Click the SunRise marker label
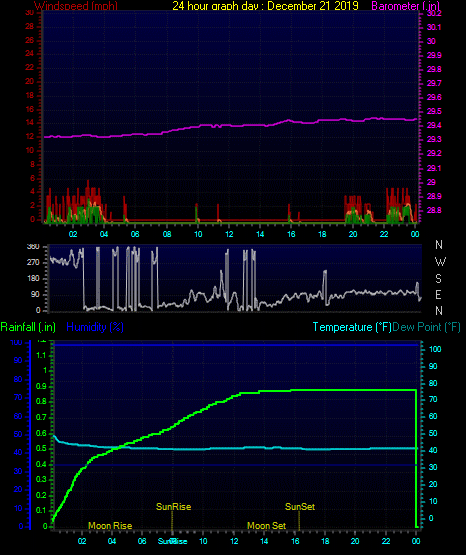466x555 pixels. click(173, 507)
